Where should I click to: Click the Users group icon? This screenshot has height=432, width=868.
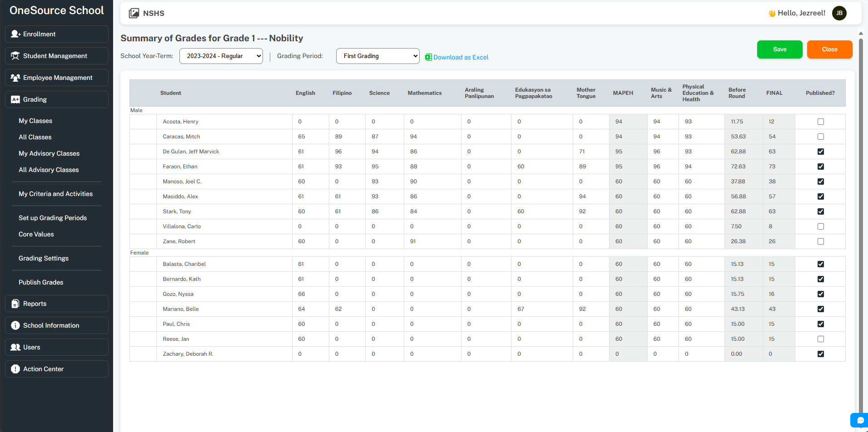pyautogui.click(x=15, y=347)
